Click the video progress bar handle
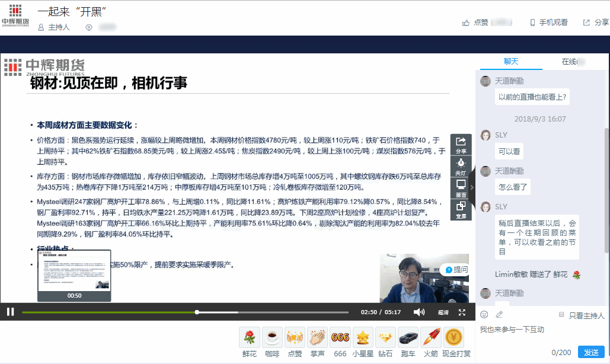Screen dimensions: 610x364 pos(197,312)
